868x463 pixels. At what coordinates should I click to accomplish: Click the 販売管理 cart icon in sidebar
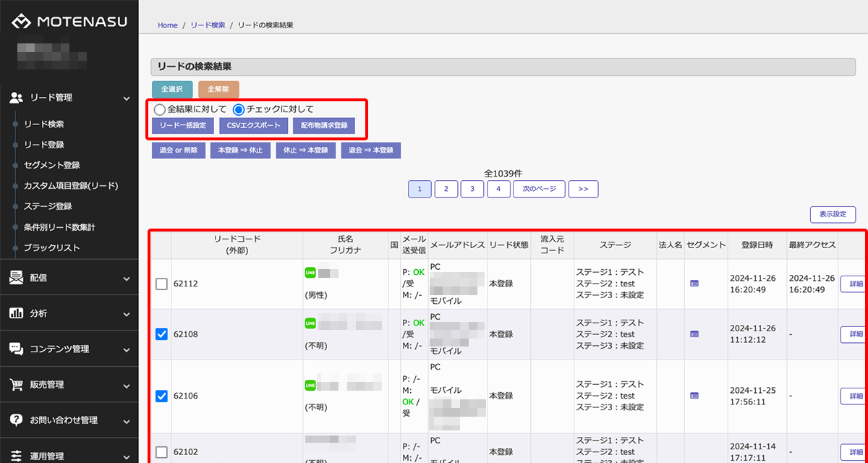tap(16, 384)
